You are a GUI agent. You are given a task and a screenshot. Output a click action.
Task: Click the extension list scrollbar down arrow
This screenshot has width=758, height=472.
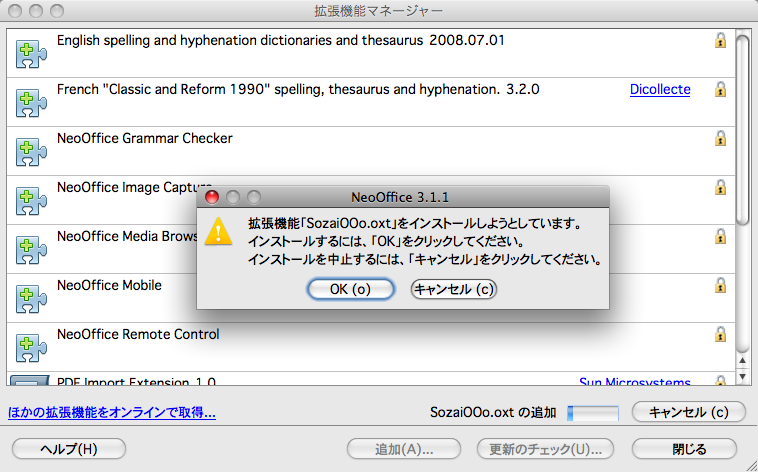(742, 377)
